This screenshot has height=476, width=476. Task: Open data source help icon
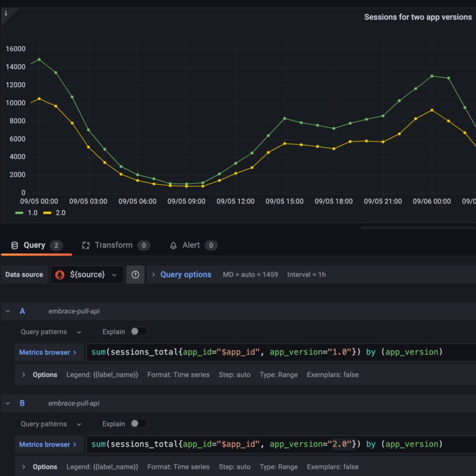click(135, 275)
